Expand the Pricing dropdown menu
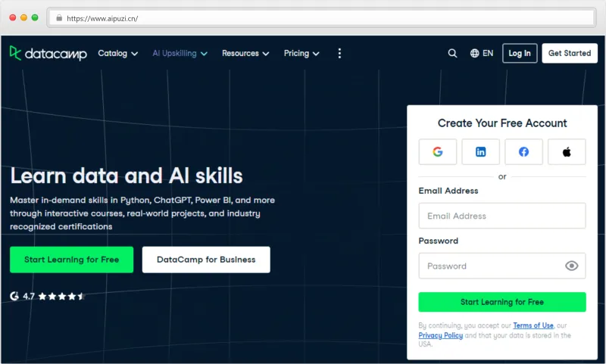 click(301, 53)
